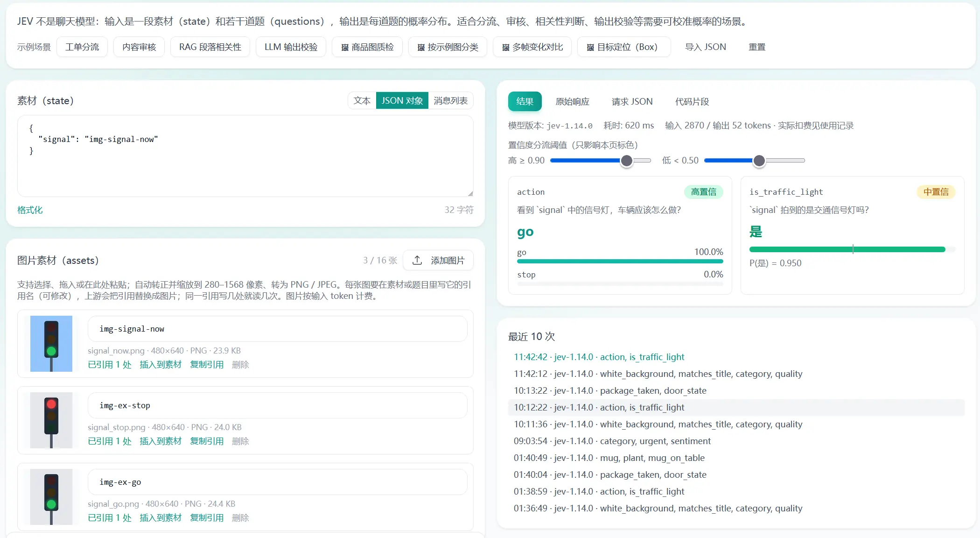The height and width of the screenshot is (538, 980).
Task: Click 复制引用 for signal_now.png
Action: [207, 364]
